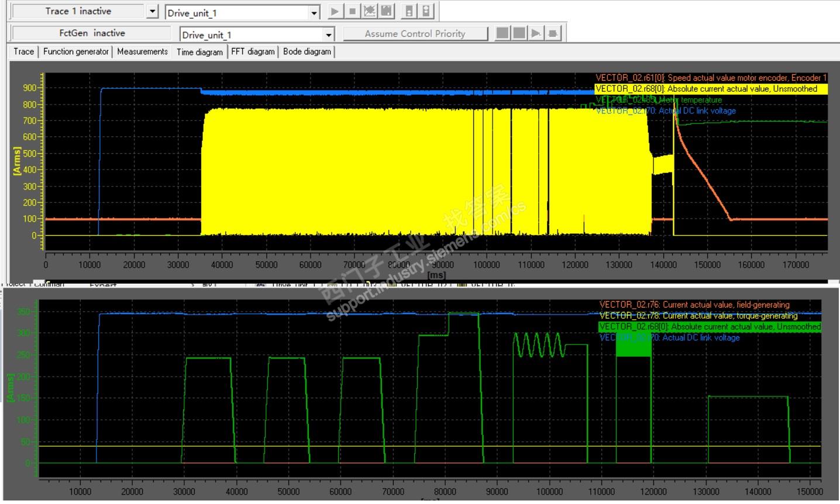Show the FFT diagram tab

(253, 51)
